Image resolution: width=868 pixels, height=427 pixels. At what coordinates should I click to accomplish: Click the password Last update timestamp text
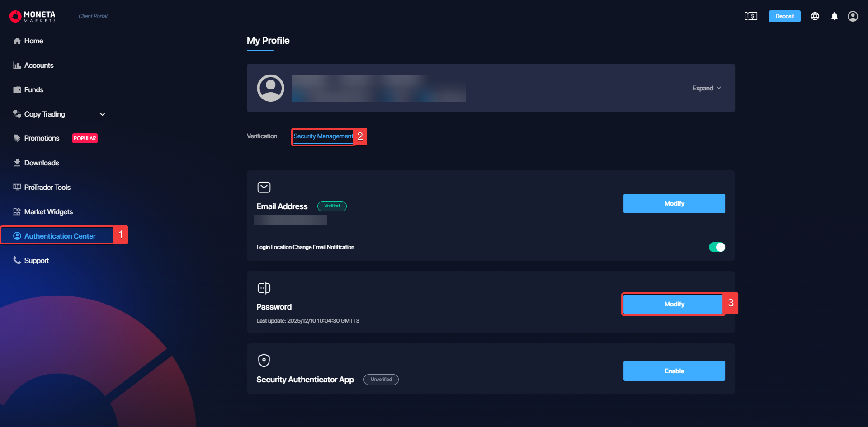pyautogui.click(x=308, y=321)
